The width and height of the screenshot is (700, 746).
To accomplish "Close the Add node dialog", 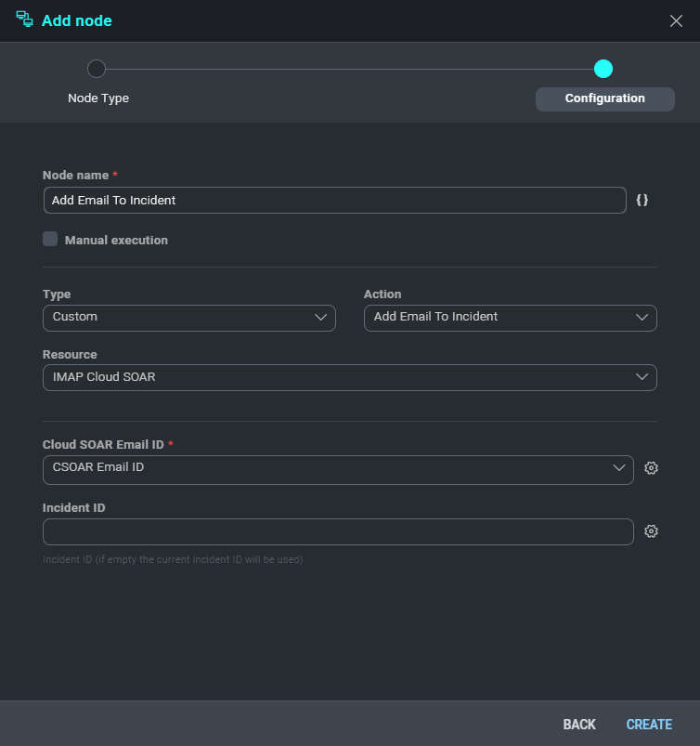I will pos(676,20).
